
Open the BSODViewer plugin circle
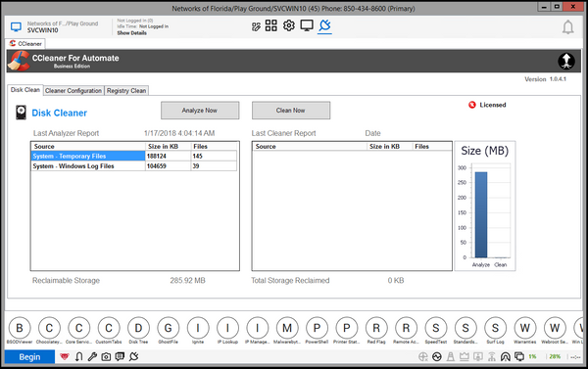tap(20, 328)
